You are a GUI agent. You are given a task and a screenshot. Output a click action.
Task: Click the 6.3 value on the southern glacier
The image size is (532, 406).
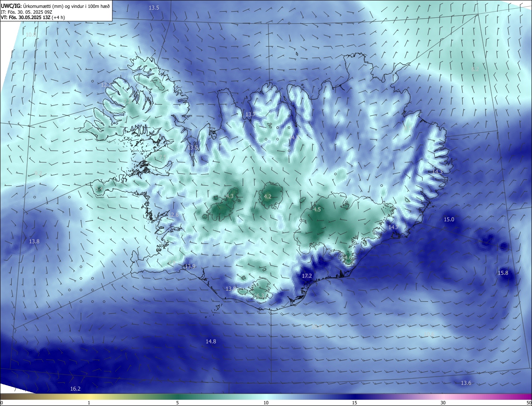tap(260, 296)
